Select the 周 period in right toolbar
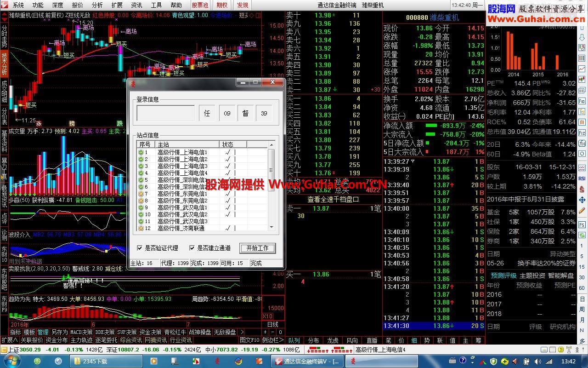Viewport: 588px width, 368px height. (x=582, y=310)
